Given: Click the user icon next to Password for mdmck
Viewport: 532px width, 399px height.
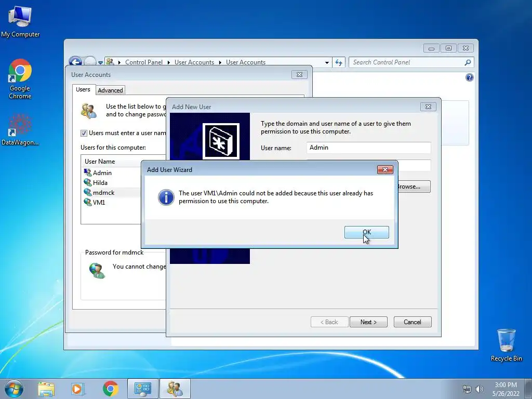Looking at the screenshot, I should click(97, 271).
